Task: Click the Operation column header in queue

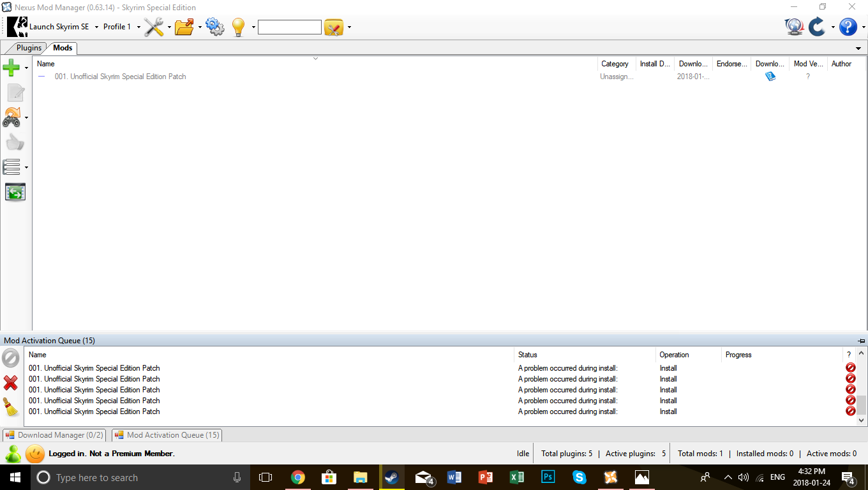Action: click(x=689, y=355)
